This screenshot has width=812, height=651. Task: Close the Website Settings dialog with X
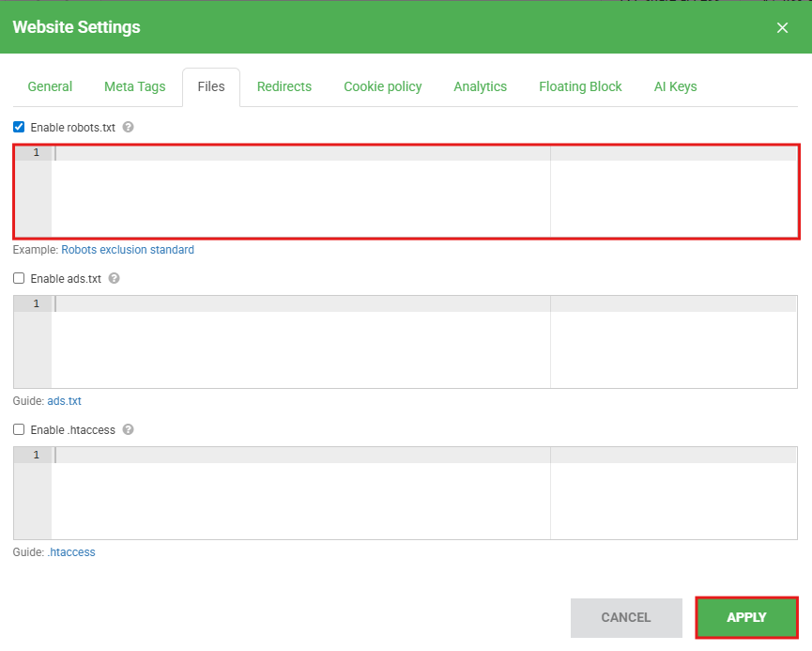click(x=782, y=27)
